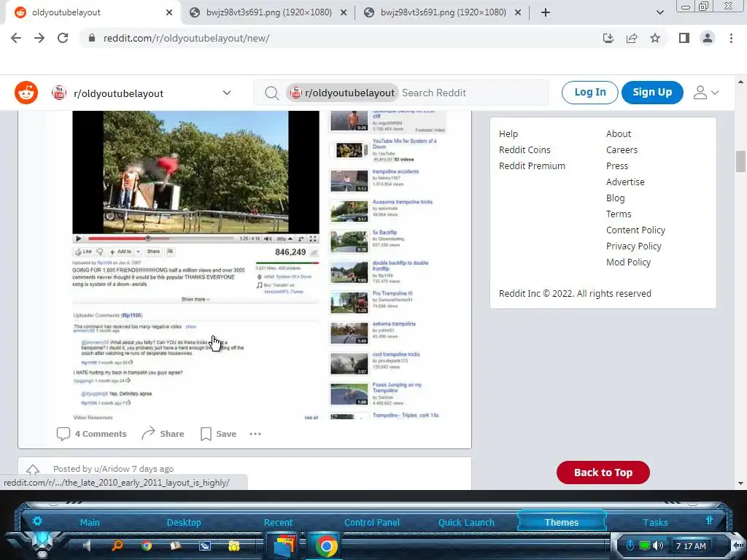Switch to the second bwjz98vt3s691.png tab

point(443,12)
